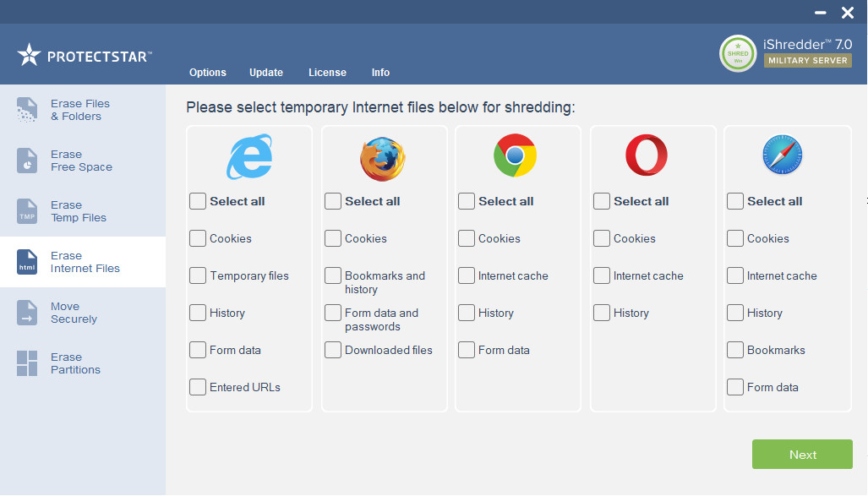Open the License menu
This screenshot has height=496, width=868.
coord(327,73)
